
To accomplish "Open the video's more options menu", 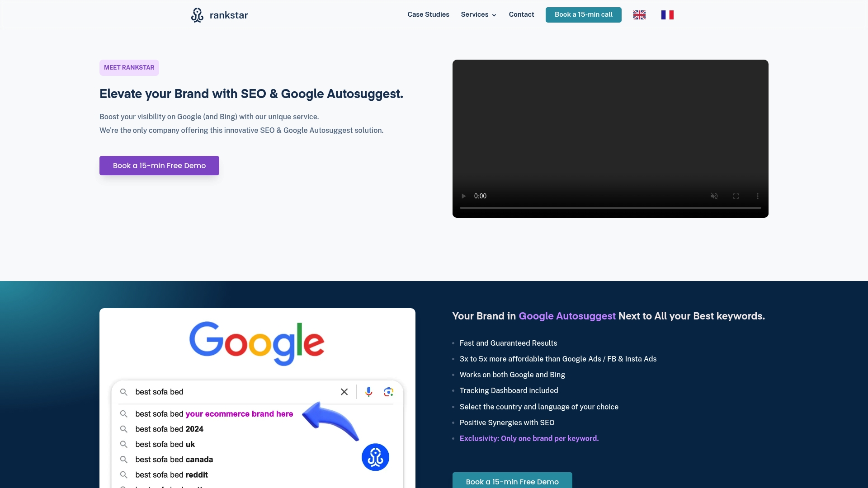I will pyautogui.click(x=757, y=196).
